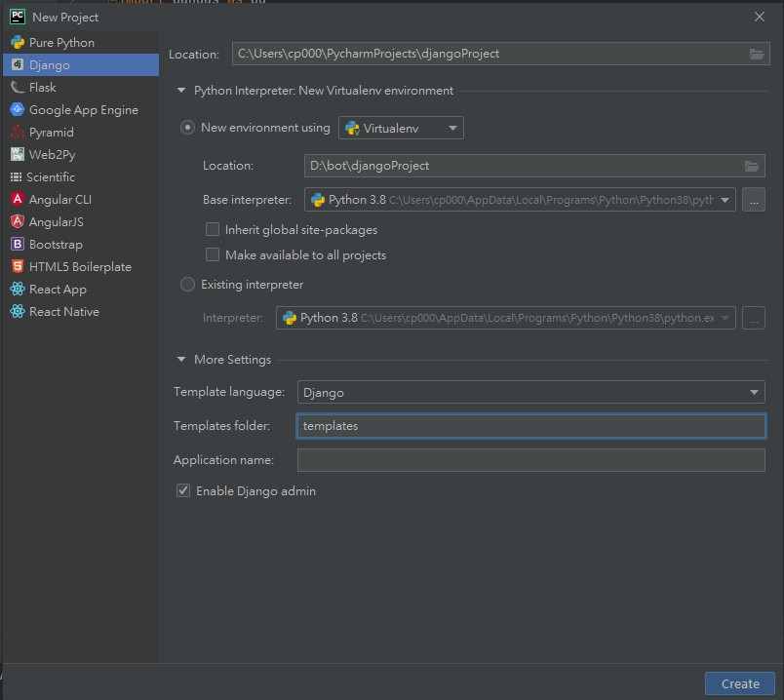784x700 pixels.
Task: Collapse Python Interpreter section
Action: click(x=181, y=91)
